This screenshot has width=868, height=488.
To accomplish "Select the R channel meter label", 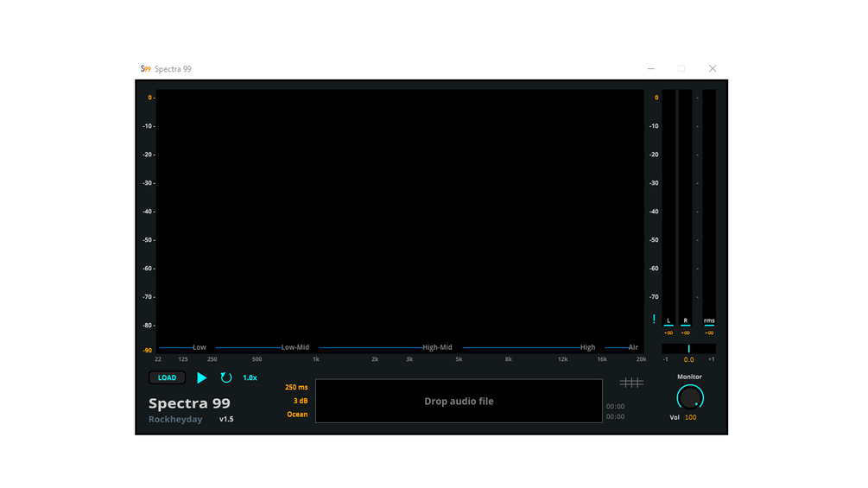I will 685,321.
